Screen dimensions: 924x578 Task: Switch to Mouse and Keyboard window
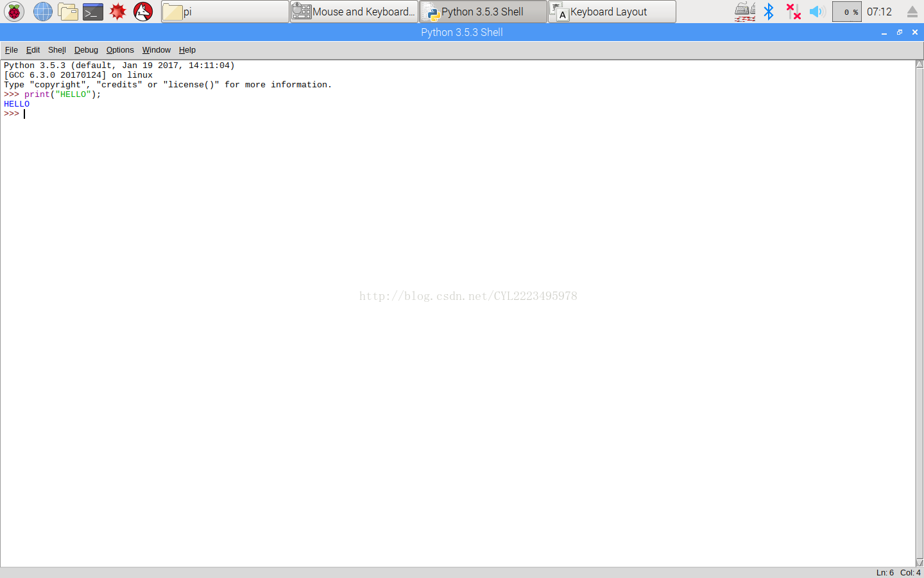tap(354, 12)
